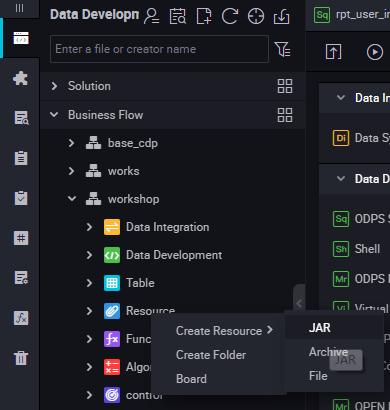Select the Data Development code sidebar icon
Screen dimensions: 390x410
pyautogui.click(x=21, y=38)
